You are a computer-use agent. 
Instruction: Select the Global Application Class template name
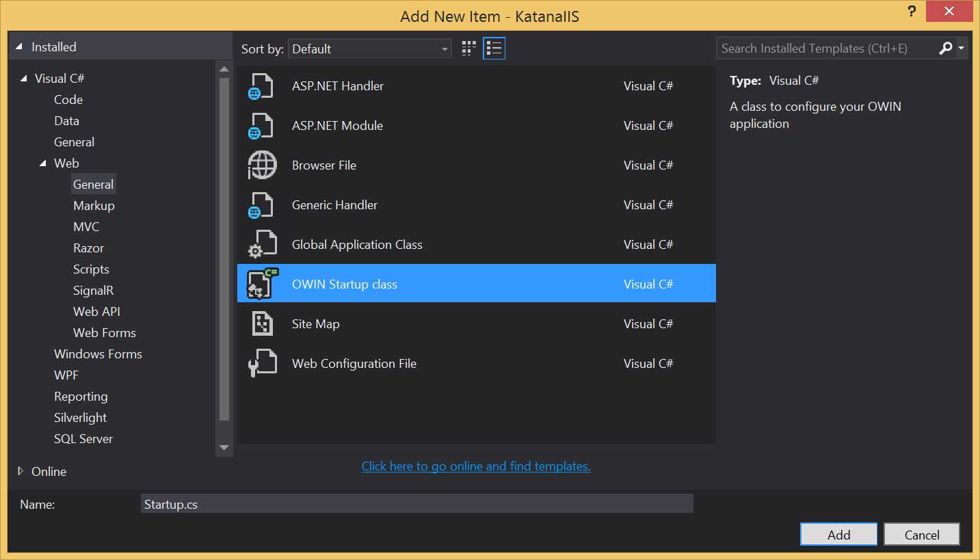pos(357,245)
